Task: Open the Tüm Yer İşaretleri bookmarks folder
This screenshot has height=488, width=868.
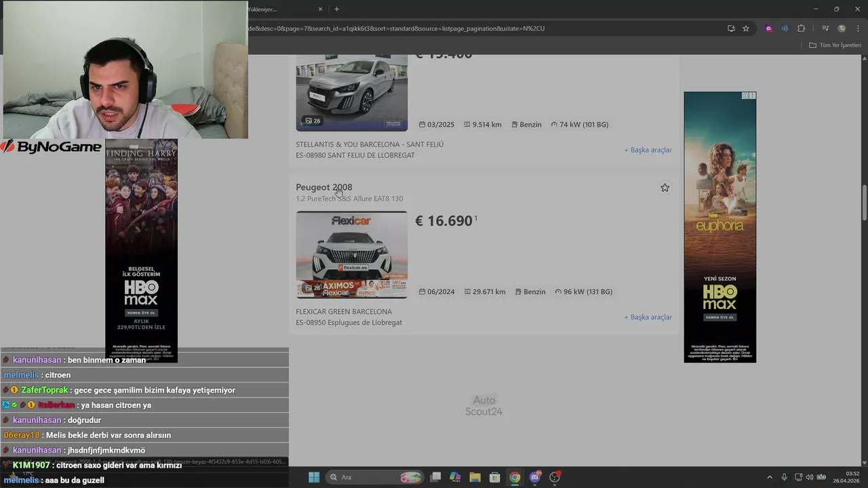Action: pos(835,45)
